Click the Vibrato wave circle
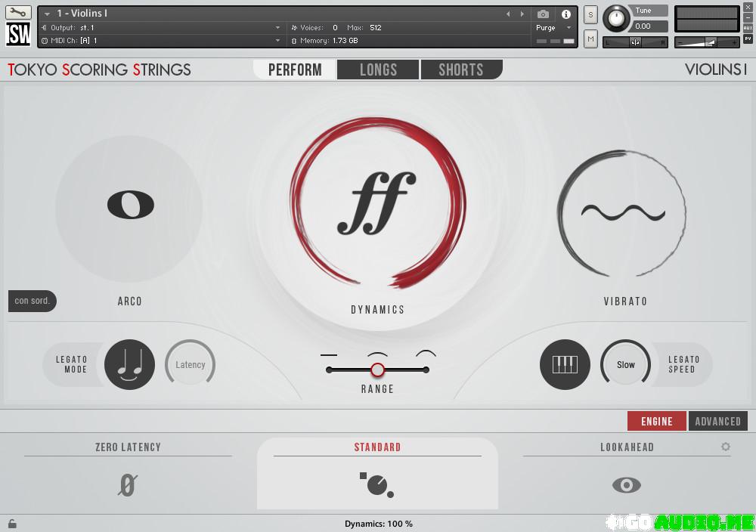Screen dimensions: 756x532 tap(622, 213)
